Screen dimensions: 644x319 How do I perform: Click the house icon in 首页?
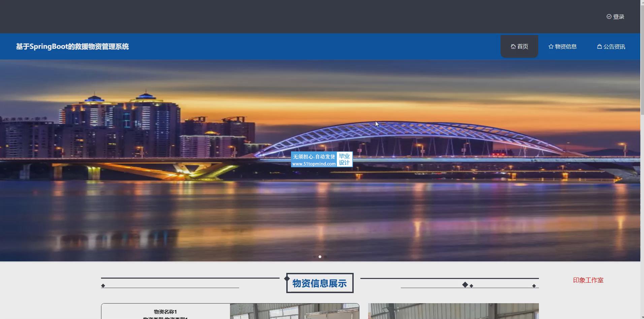click(513, 46)
